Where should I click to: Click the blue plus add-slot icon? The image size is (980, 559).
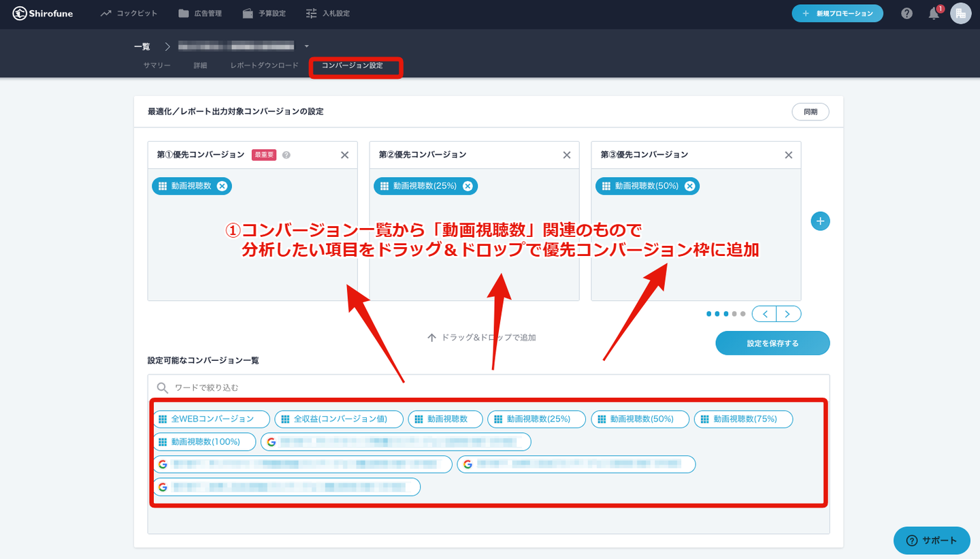[820, 221]
